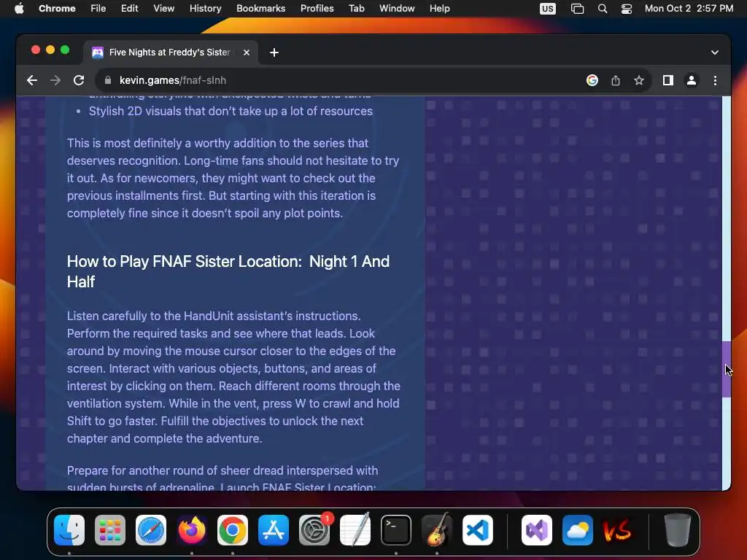Launch Safari from the dock
Image resolution: width=747 pixels, height=560 pixels.
151,530
